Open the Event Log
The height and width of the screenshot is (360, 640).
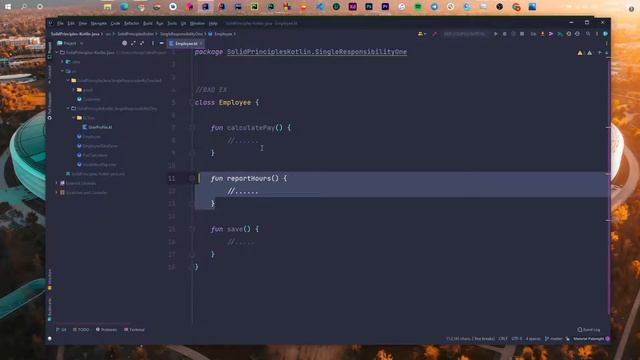[x=589, y=329]
